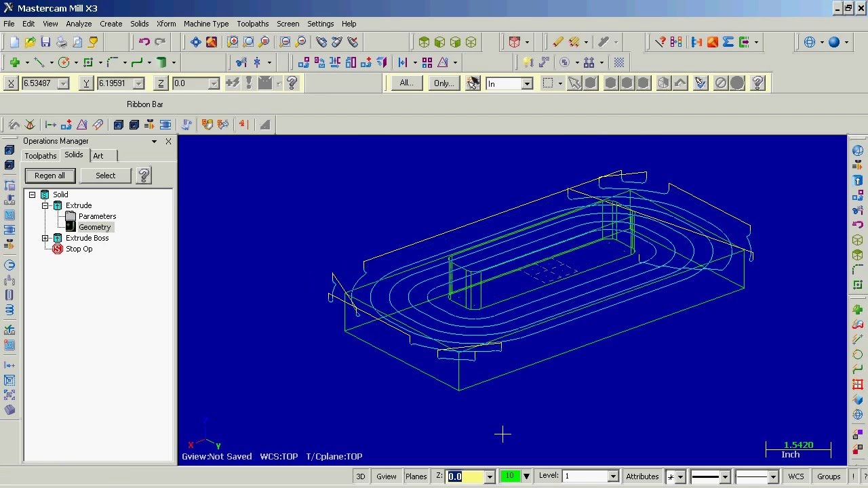Click the WCS status bar button
Viewport: 868px width, 488px height.
coord(796,476)
